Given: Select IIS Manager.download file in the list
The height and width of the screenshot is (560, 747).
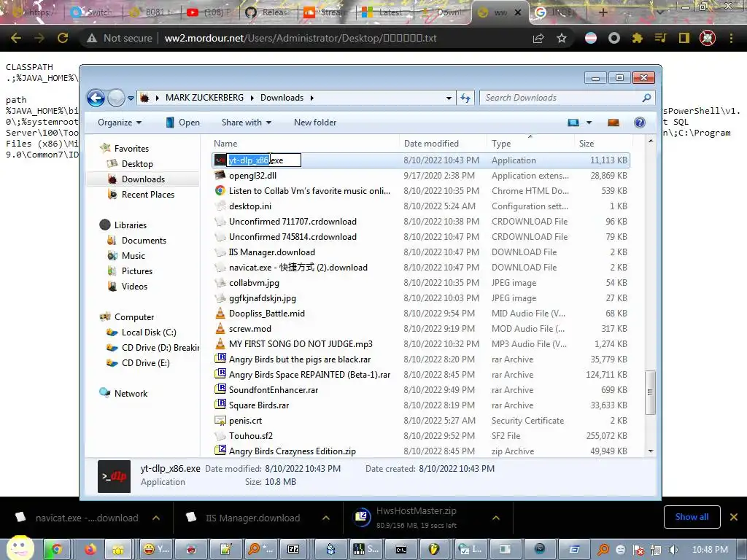Looking at the screenshot, I should click(x=271, y=252).
